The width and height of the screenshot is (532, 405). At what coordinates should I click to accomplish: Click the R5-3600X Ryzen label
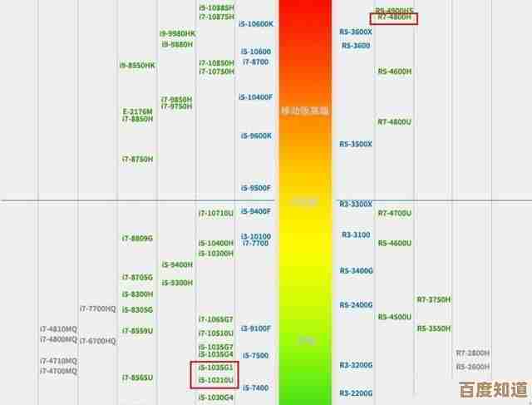(x=355, y=32)
